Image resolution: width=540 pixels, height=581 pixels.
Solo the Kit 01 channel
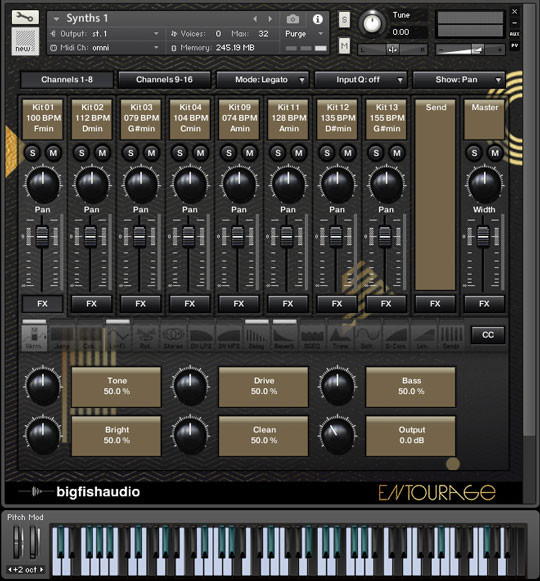coord(33,153)
